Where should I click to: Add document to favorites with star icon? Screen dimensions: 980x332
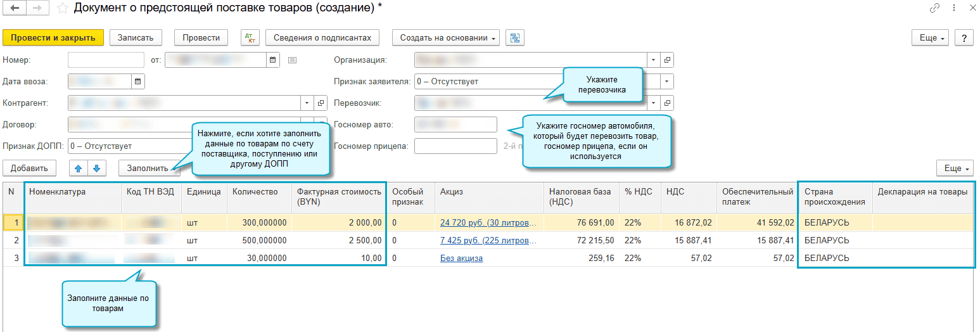pyautogui.click(x=63, y=8)
